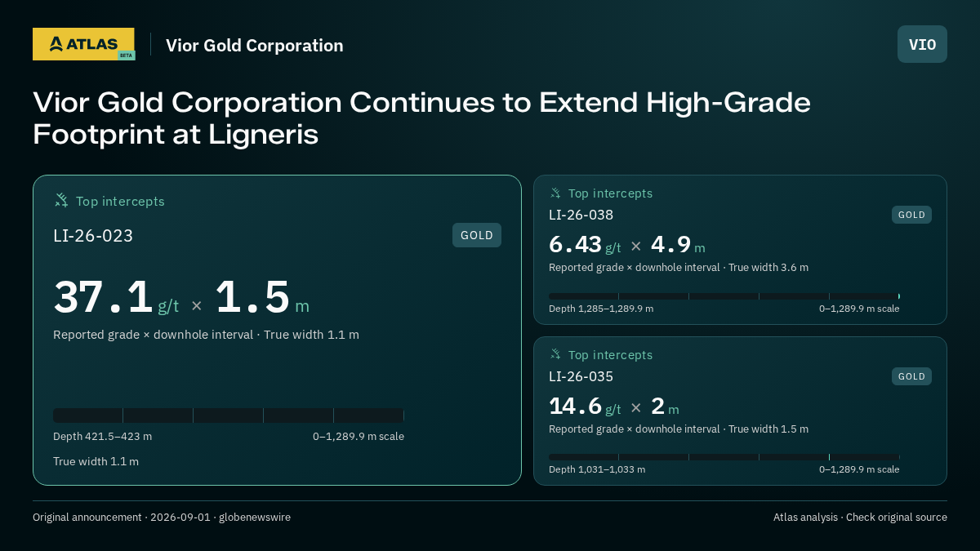Click the depth scale bar for LI-26-038

[724, 296]
